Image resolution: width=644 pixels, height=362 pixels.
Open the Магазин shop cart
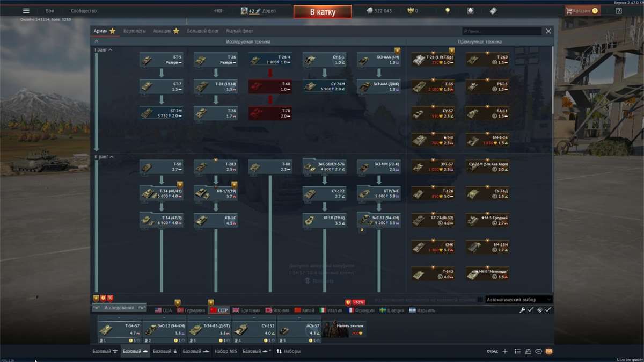click(582, 11)
